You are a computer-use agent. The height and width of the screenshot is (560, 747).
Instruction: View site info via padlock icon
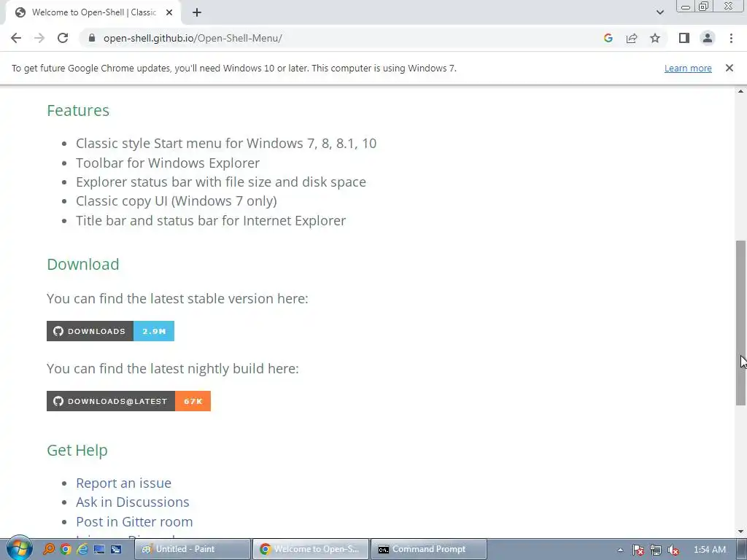pyautogui.click(x=92, y=38)
